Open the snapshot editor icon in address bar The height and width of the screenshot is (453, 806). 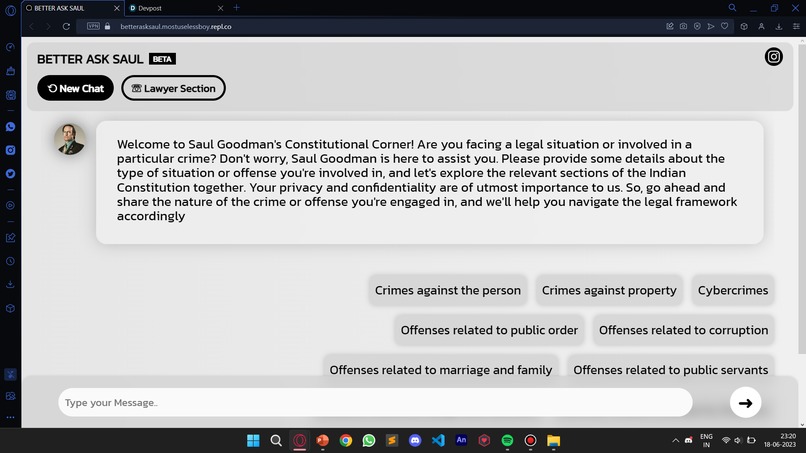pos(670,26)
